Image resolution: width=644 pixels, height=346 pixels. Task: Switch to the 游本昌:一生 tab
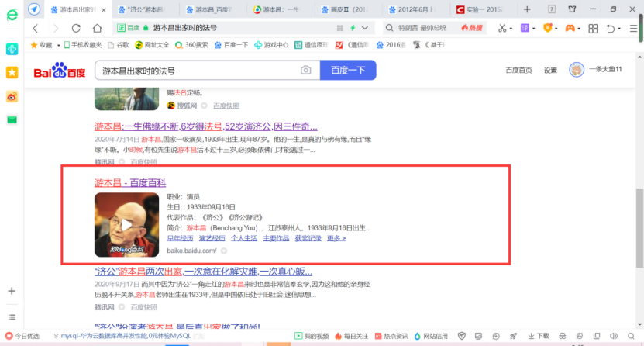[279, 9]
